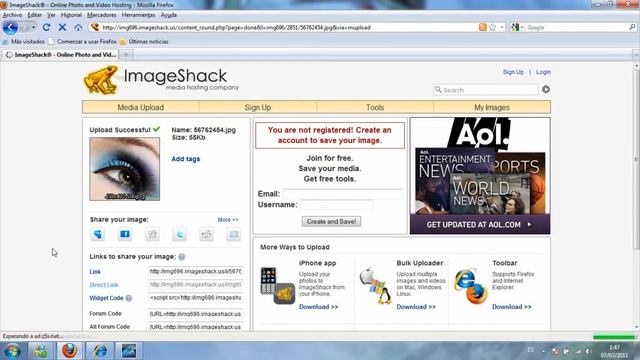This screenshot has height=360, width=640.
Task: Open Firefox from the taskbar
Action: coord(69,351)
